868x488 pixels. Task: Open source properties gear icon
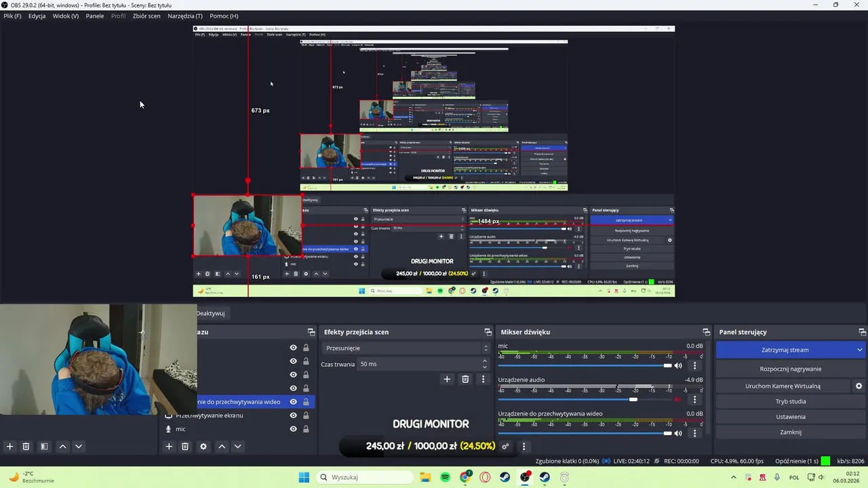point(203,447)
